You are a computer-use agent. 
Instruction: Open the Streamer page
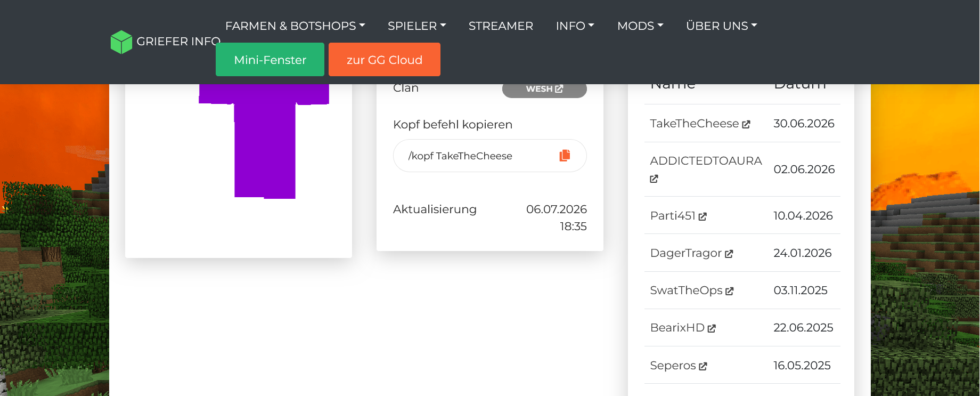(501, 26)
